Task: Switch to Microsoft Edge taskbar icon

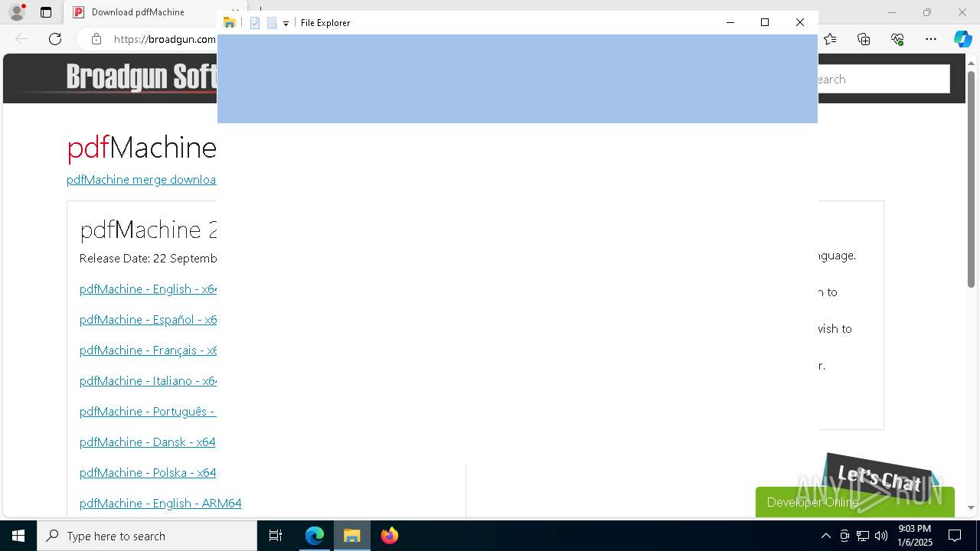Action: [315, 536]
